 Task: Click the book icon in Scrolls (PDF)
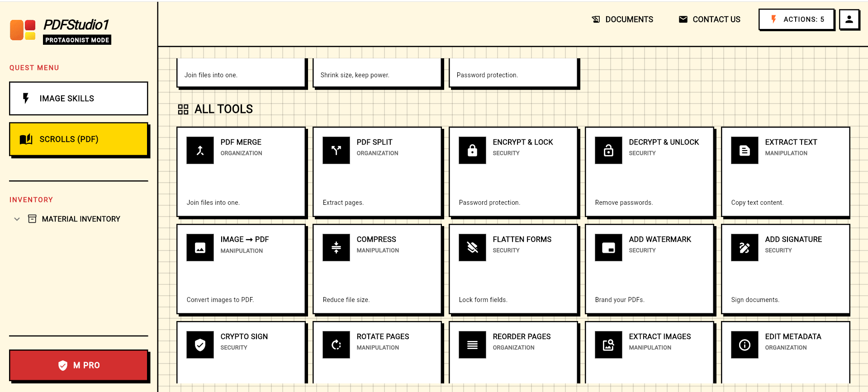coord(26,139)
